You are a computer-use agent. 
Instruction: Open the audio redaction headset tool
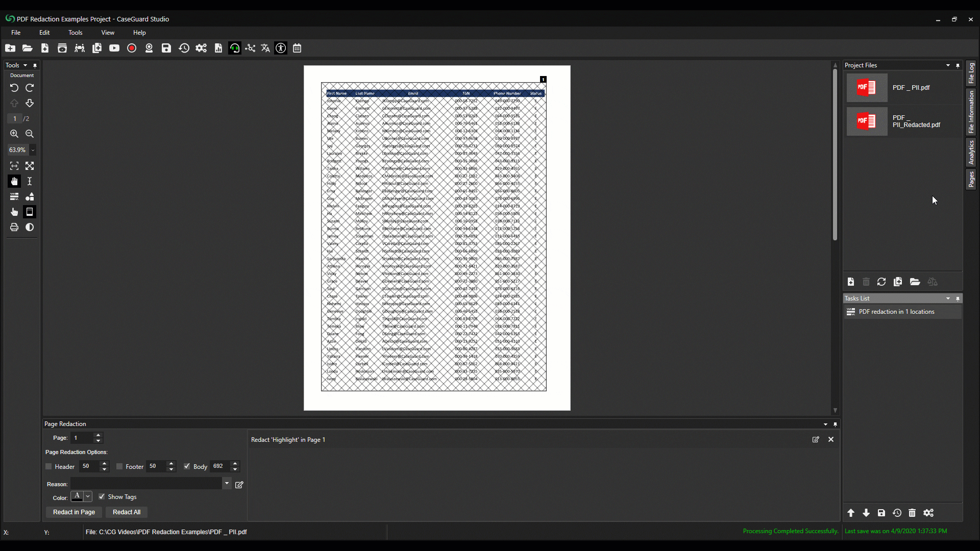coord(234,48)
